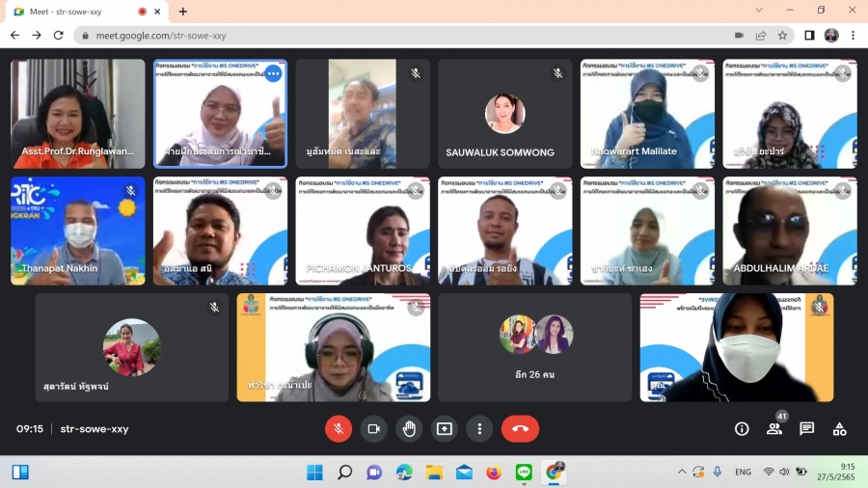Open a new browser tab

(x=183, y=12)
